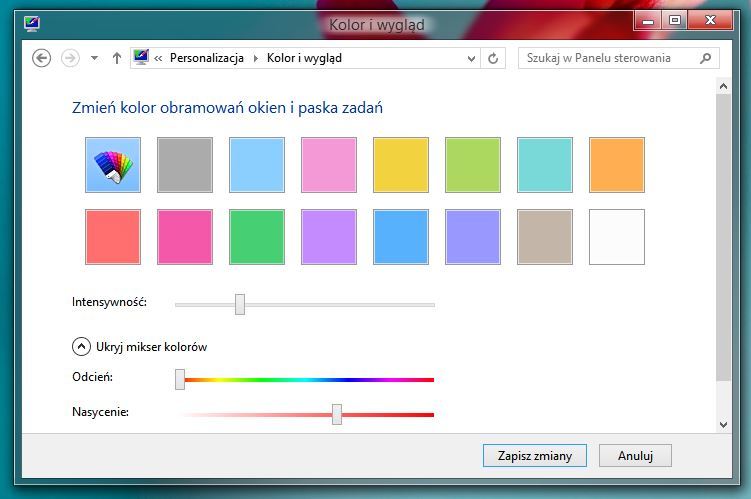This screenshot has height=499, width=751.
Task: Choose the gray color swatch
Action: pos(185,165)
